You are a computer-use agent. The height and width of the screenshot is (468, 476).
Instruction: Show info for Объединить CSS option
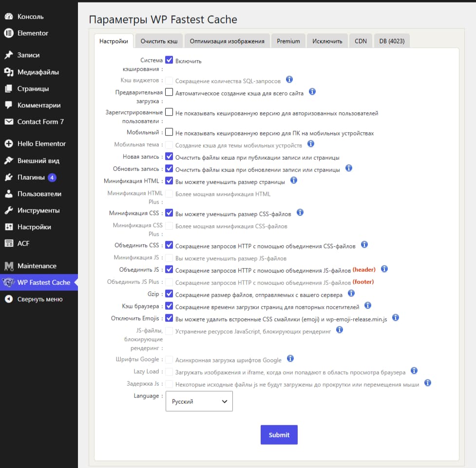pos(364,244)
